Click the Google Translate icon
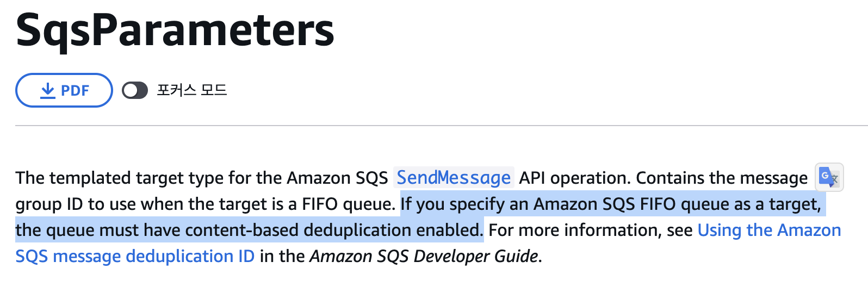 tap(829, 177)
